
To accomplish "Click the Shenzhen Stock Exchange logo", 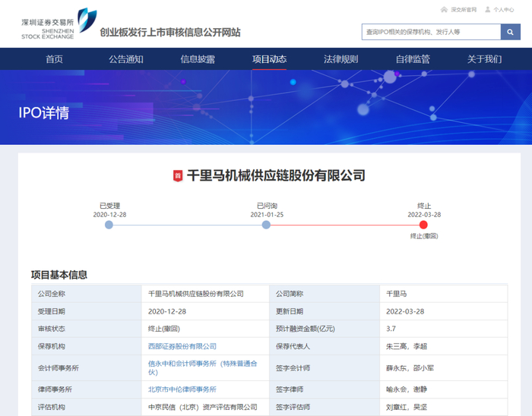I will [x=59, y=24].
